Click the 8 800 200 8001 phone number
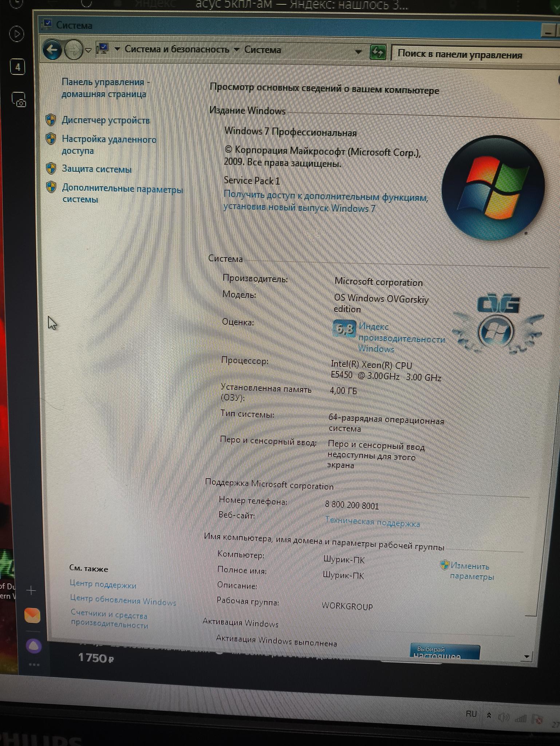Image resolution: width=560 pixels, height=746 pixels. tap(352, 505)
